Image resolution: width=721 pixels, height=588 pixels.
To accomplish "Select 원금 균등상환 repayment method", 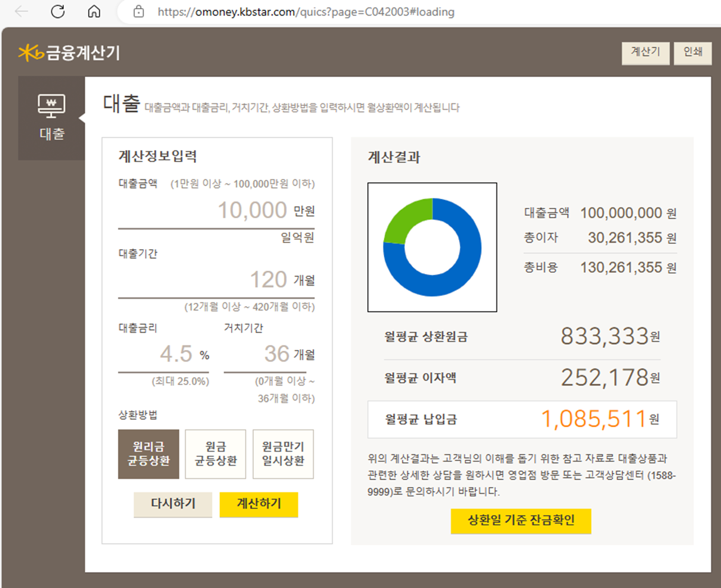I will pos(215,454).
